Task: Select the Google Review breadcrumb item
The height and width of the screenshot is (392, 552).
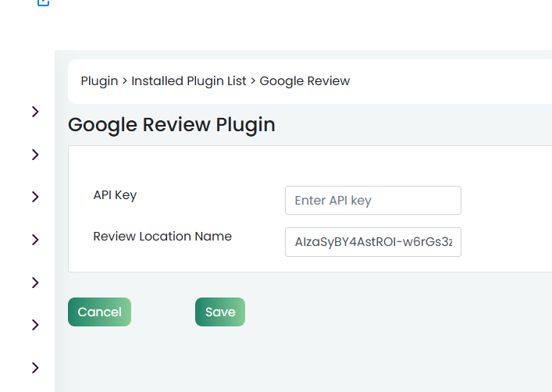Action: (x=304, y=81)
